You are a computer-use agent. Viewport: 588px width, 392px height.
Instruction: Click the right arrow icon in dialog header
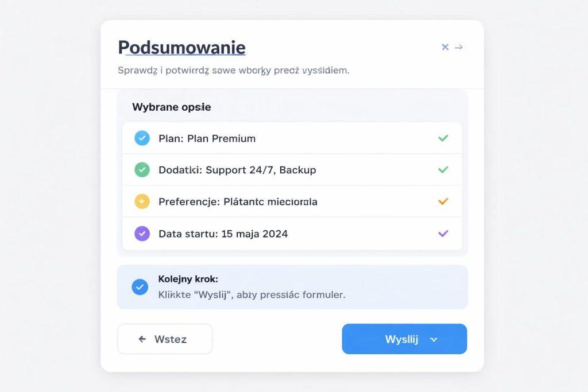459,47
